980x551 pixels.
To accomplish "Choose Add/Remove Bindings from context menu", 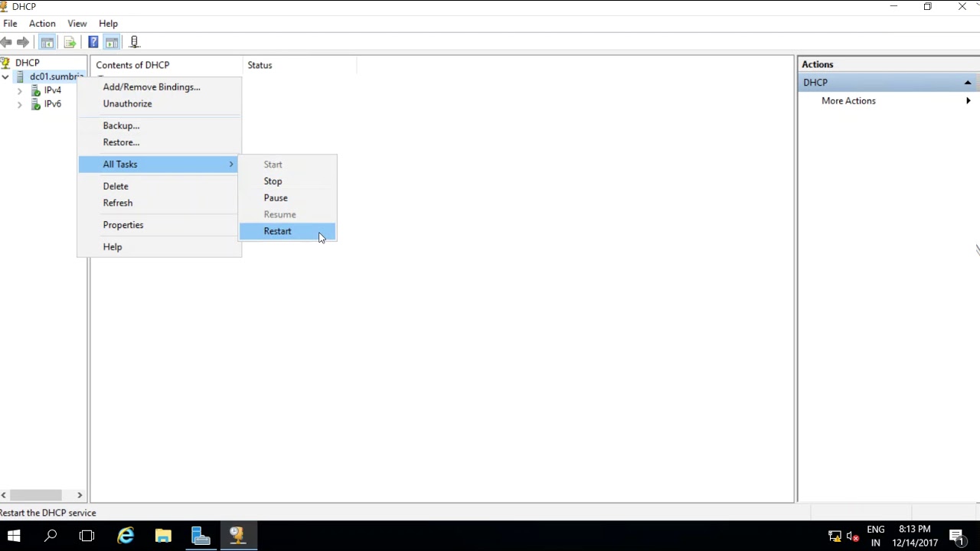I will (159, 87).
